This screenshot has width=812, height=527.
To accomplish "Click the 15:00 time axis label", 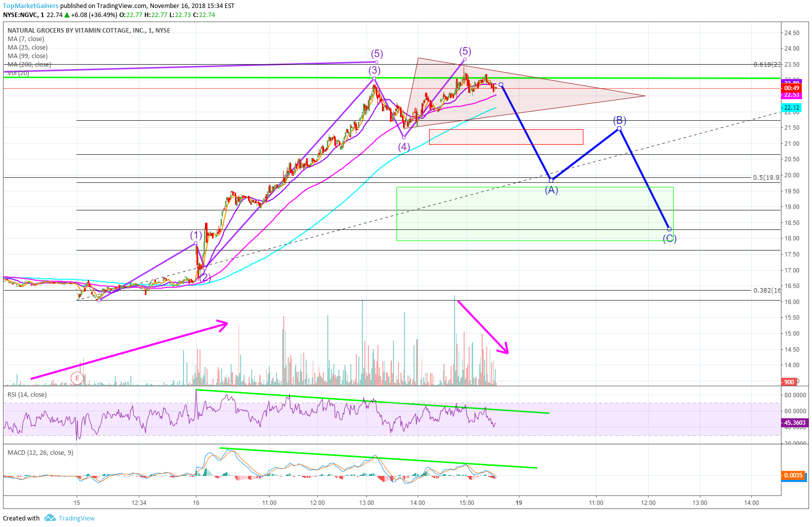I will click(x=467, y=503).
